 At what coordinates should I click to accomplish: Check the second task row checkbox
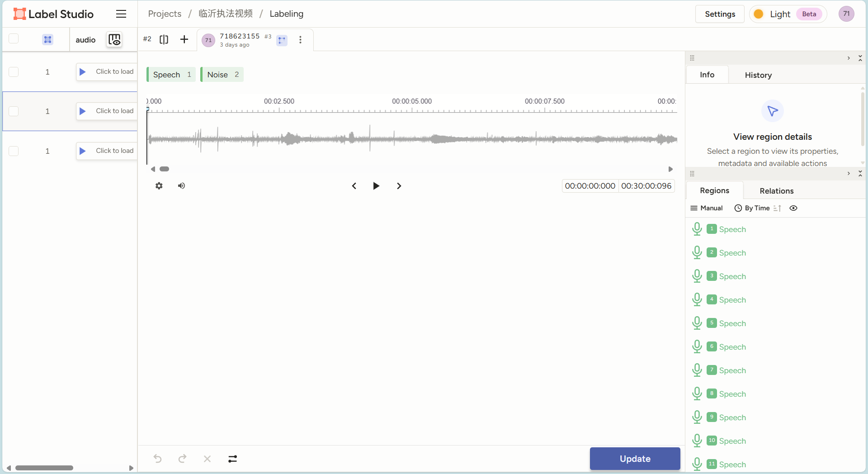click(14, 111)
